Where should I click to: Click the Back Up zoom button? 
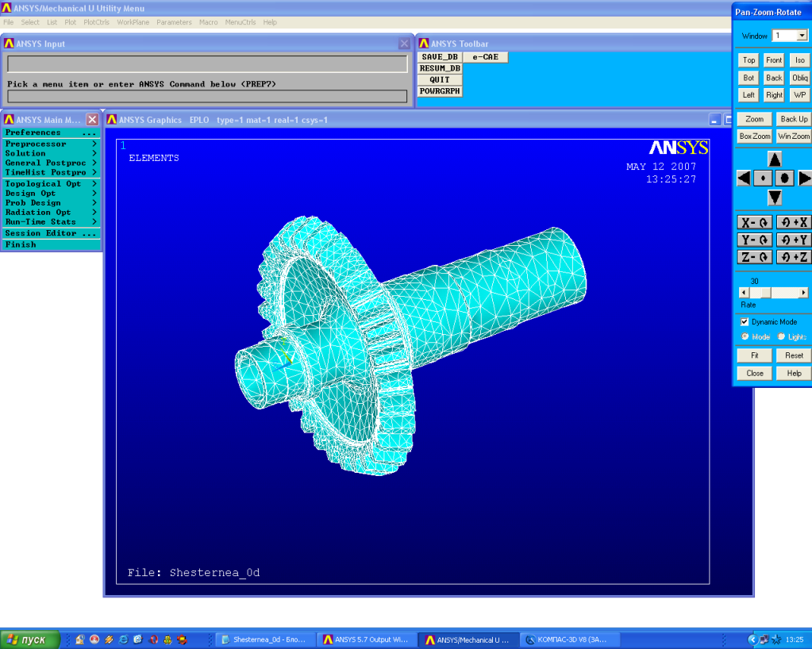tap(794, 119)
